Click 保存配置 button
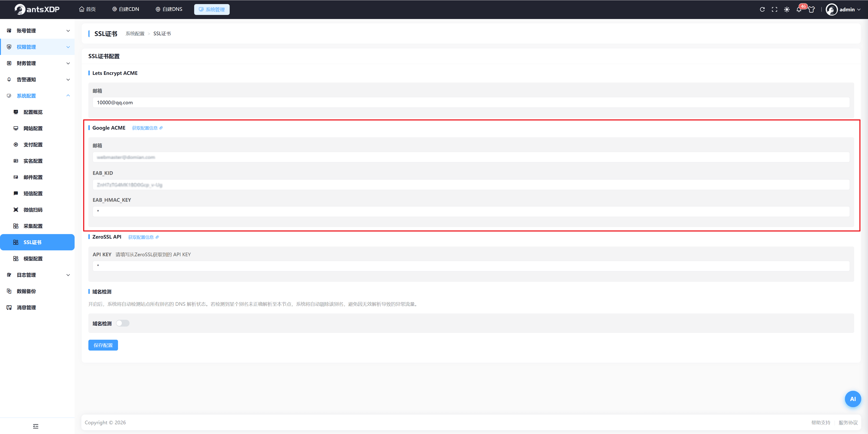This screenshot has height=434, width=868. [x=103, y=345]
